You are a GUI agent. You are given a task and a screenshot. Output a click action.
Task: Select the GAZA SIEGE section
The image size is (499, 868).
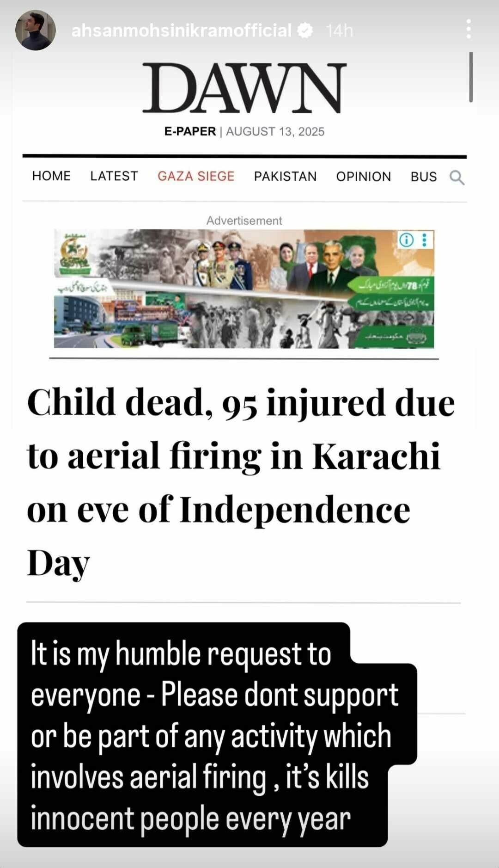(196, 176)
